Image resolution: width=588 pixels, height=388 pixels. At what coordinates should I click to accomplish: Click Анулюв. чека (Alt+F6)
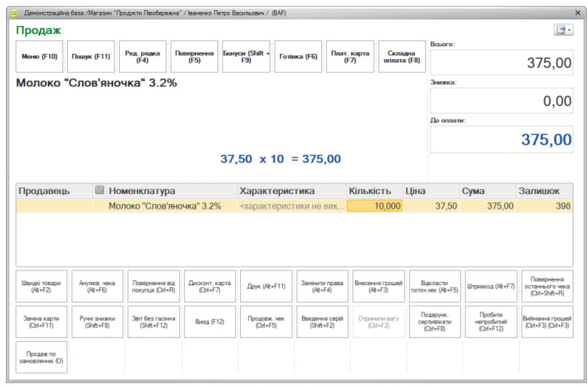[98, 286]
